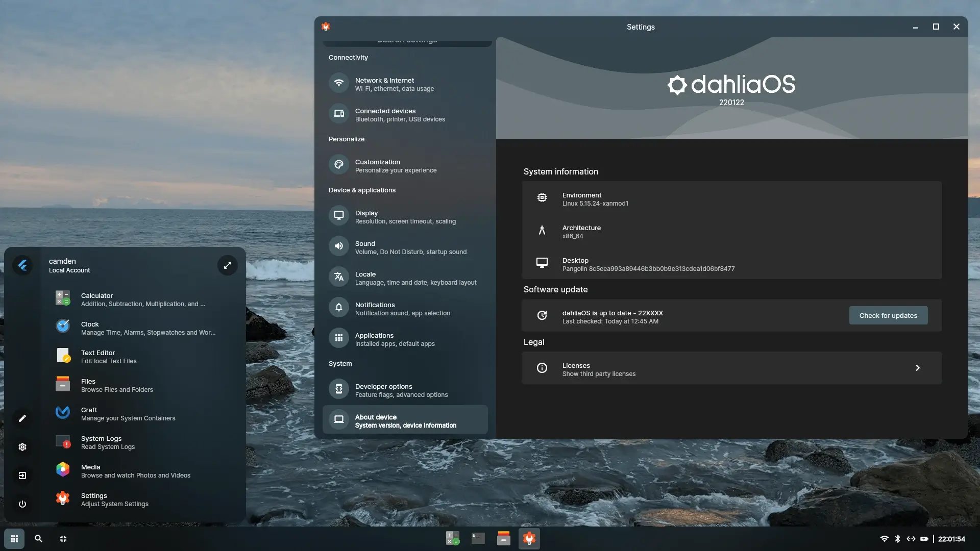Click the power icon in launcher sidebar

coord(22,504)
